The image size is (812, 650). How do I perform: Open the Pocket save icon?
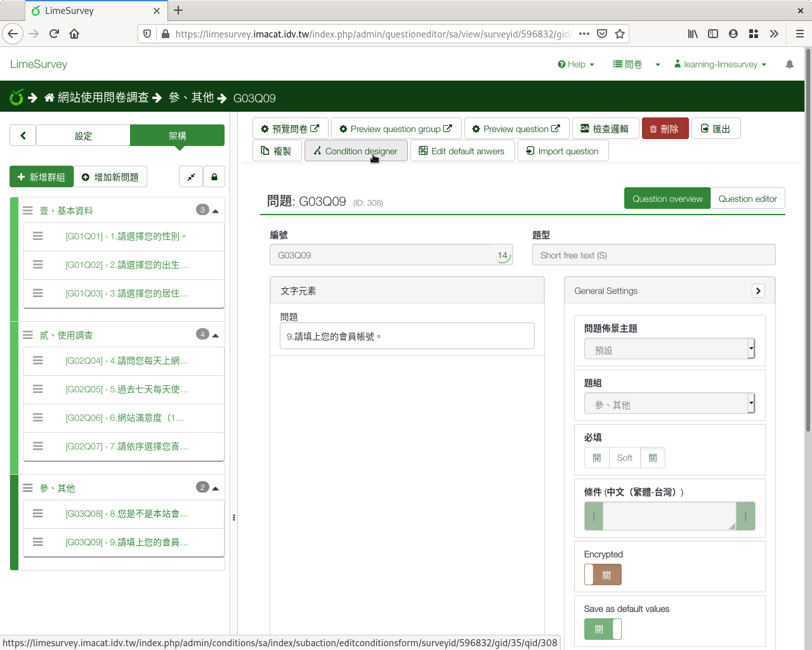coord(602,34)
